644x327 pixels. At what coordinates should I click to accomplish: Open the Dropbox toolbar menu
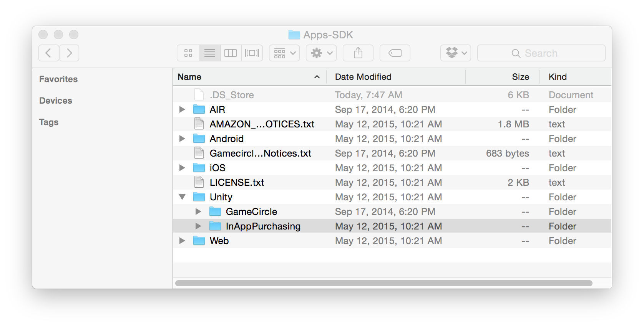(x=456, y=53)
